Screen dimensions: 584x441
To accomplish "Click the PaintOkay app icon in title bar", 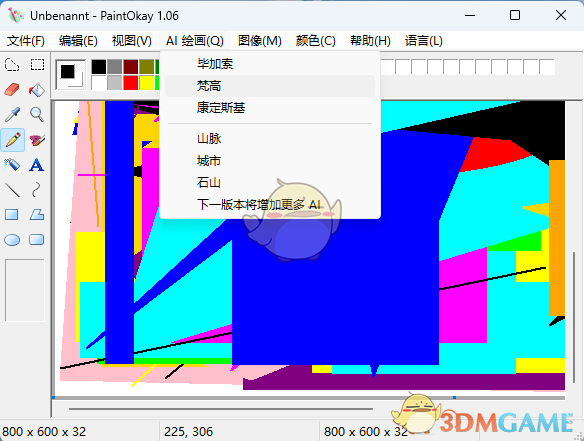I will tap(16, 15).
